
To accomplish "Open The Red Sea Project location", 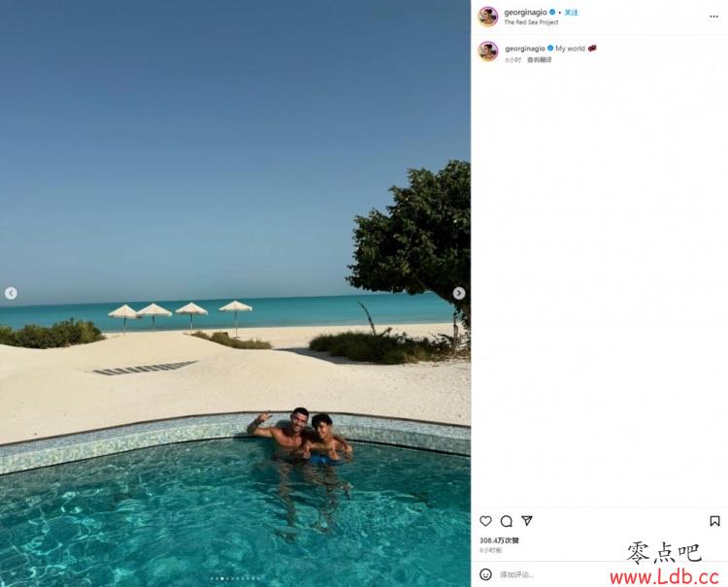I will [x=531, y=22].
